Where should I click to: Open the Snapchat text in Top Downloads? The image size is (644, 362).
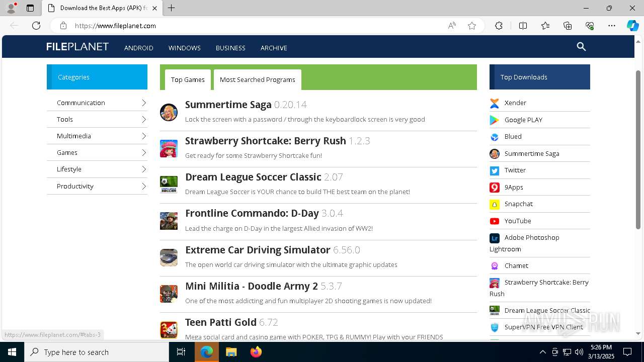tap(519, 204)
